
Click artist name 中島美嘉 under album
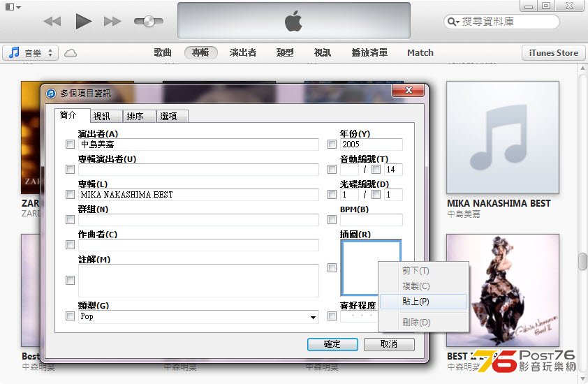point(464,214)
